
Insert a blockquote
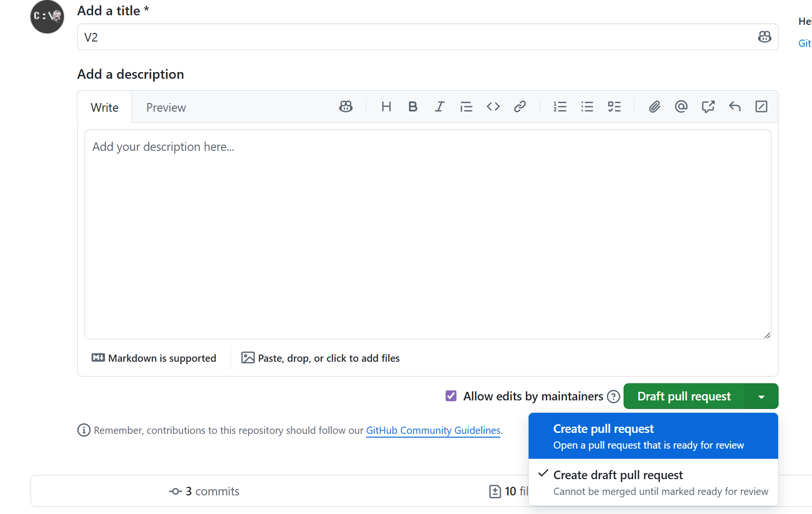466,106
